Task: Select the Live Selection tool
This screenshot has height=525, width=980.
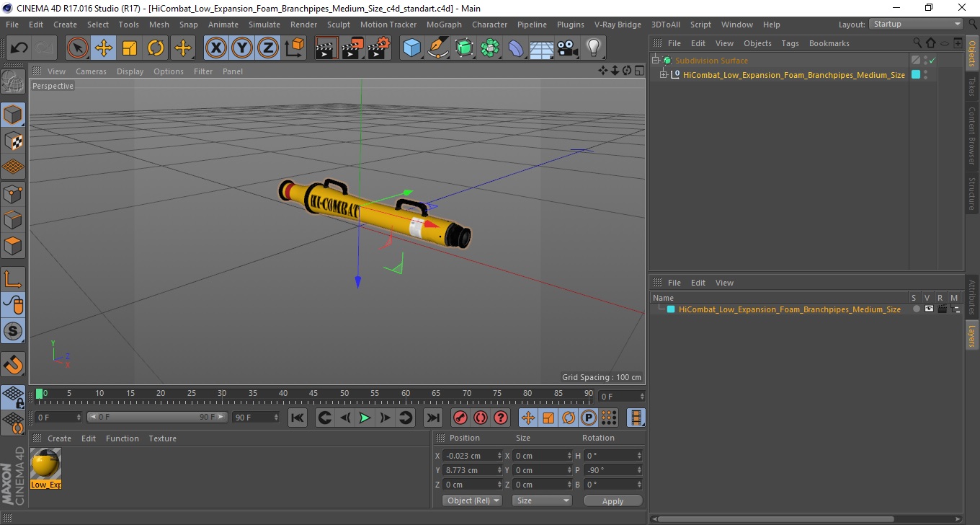Action: [78, 48]
